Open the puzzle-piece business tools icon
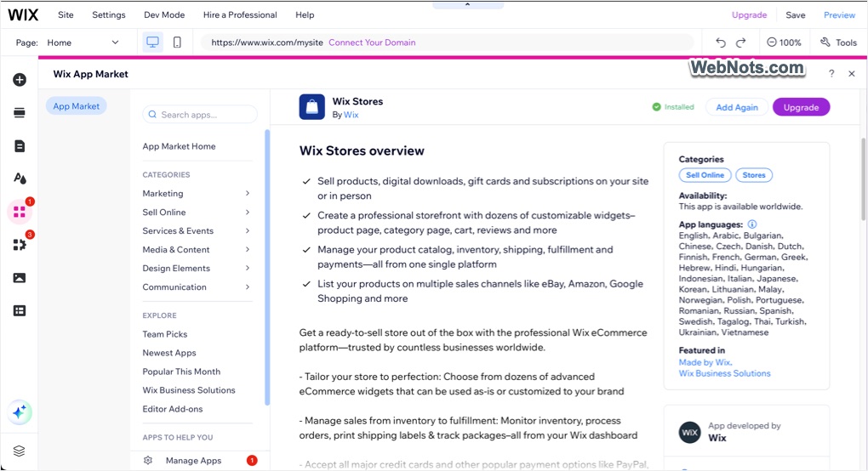The image size is (868, 471). point(20,245)
